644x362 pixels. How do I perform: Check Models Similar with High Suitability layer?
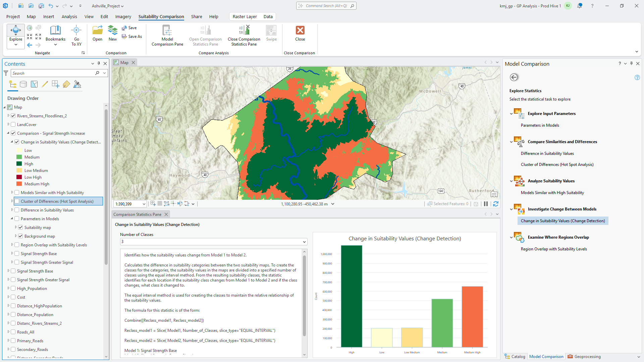pyautogui.click(x=17, y=193)
